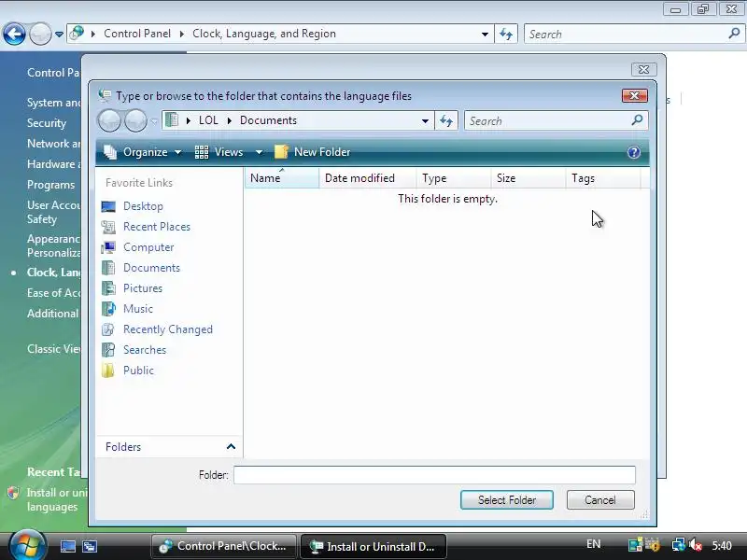Viewport: 747px width, 560px height.
Task: Click the Desktop icon in Favorite Links
Action: pyautogui.click(x=108, y=206)
